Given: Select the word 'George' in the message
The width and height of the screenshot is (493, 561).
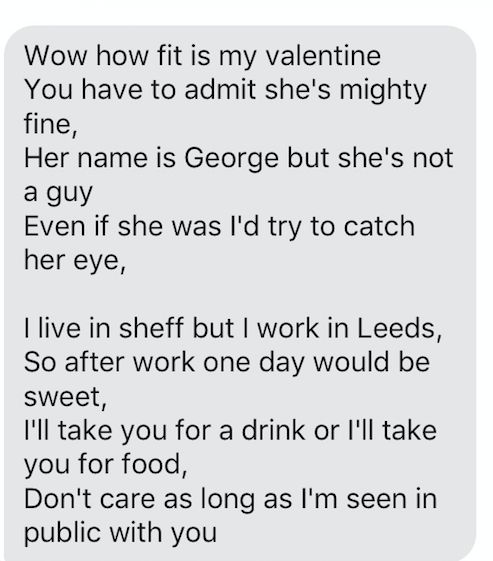Looking at the screenshot, I should pyautogui.click(x=231, y=160).
